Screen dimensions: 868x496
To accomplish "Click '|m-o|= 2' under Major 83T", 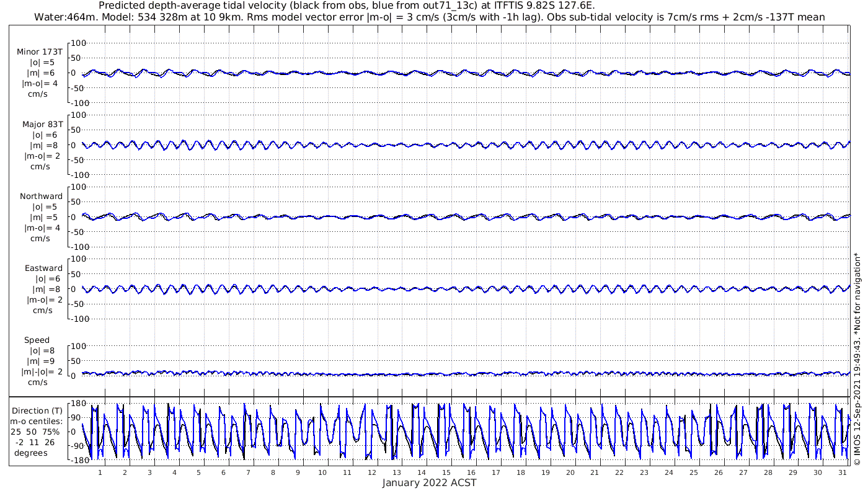I will [42, 156].
